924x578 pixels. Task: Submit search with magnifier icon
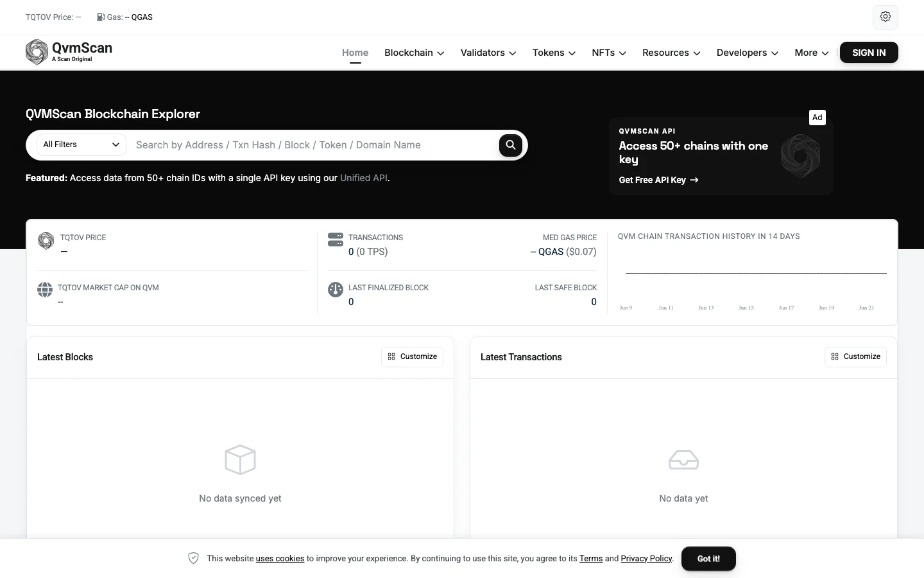(x=510, y=145)
